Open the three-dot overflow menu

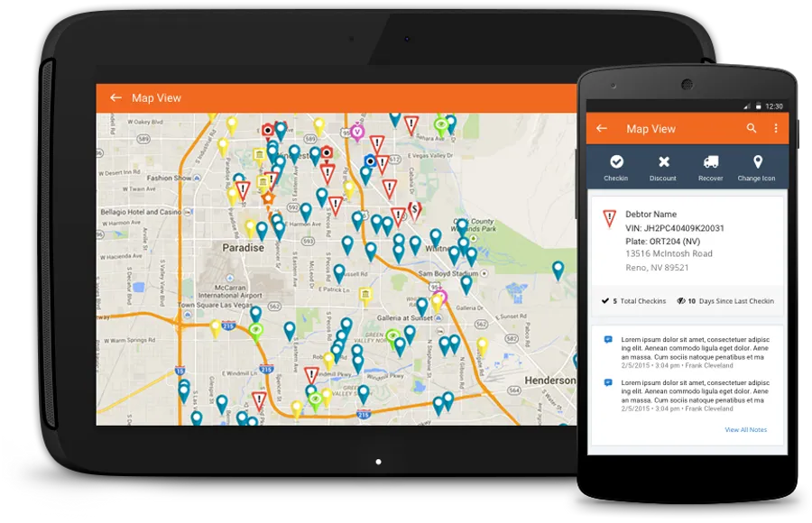776,128
